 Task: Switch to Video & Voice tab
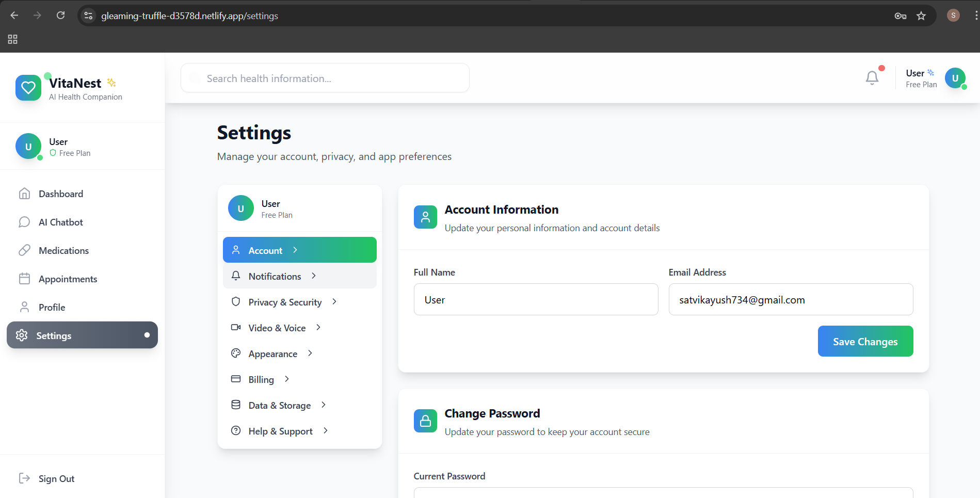tap(300, 327)
